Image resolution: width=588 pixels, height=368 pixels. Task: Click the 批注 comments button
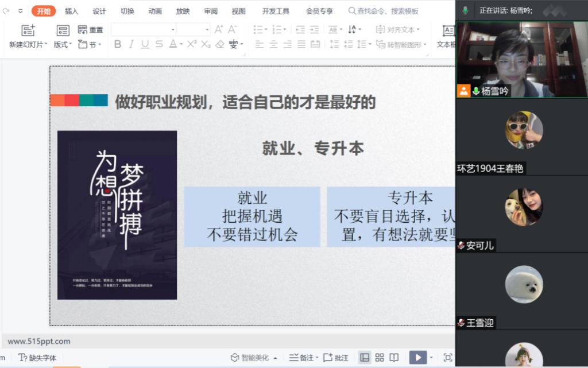[336, 358]
